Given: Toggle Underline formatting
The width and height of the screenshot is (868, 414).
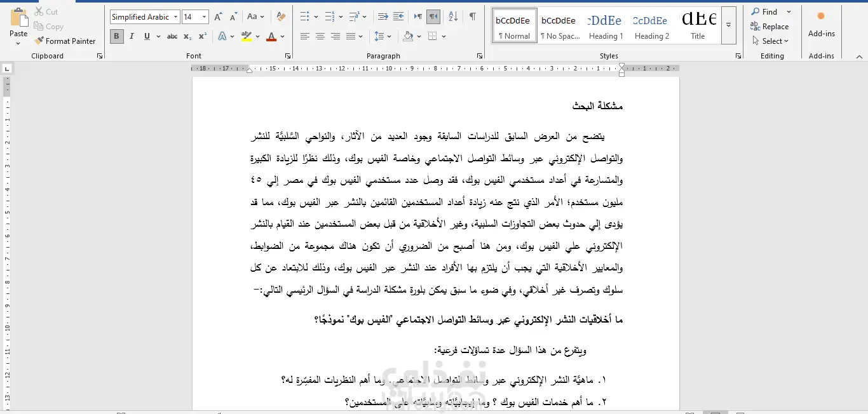Looking at the screenshot, I should pos(147,36).
